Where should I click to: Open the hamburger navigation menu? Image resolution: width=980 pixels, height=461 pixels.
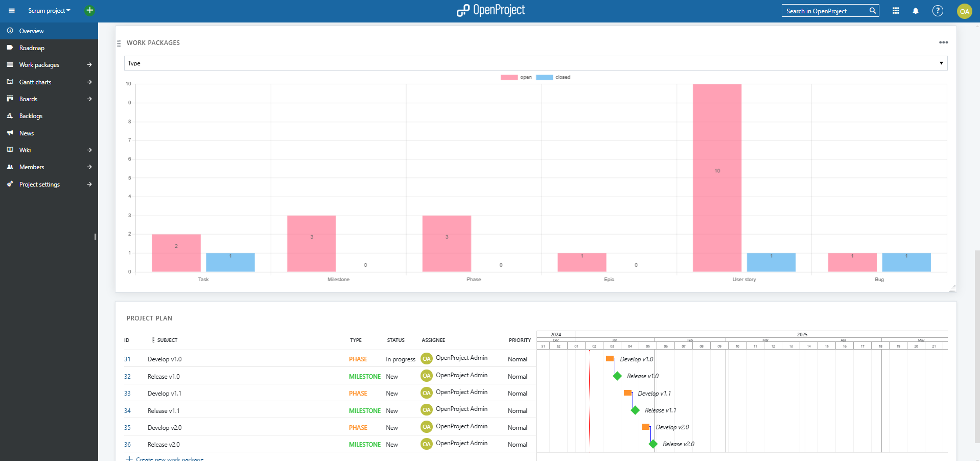coord(11,10)
